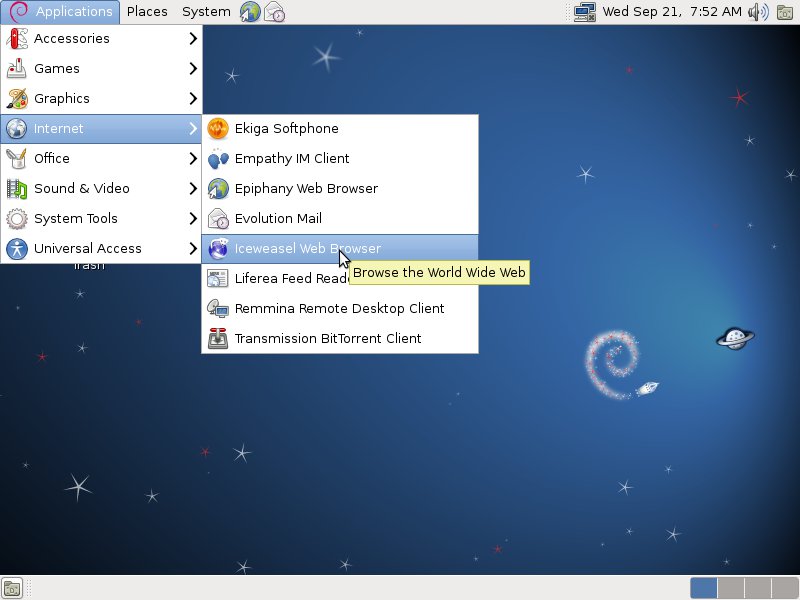Screen dimensions: 800x600
Task: Choose Empathy IM Client entry
Action: point(340,159)
